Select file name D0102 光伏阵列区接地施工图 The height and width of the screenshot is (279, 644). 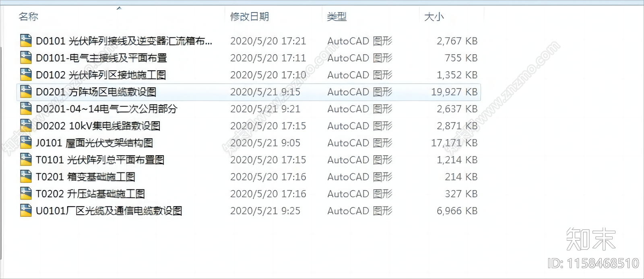[x=101, y=75]
